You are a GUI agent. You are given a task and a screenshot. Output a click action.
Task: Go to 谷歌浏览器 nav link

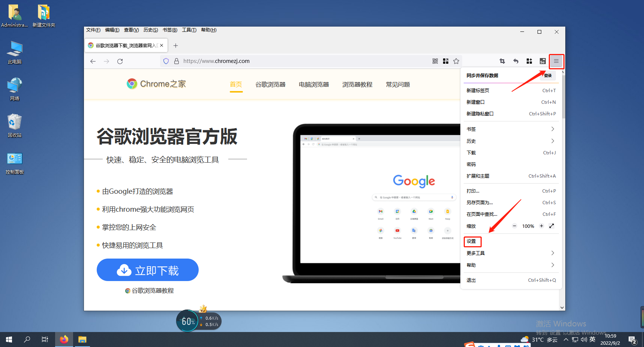tap(270, 84)
